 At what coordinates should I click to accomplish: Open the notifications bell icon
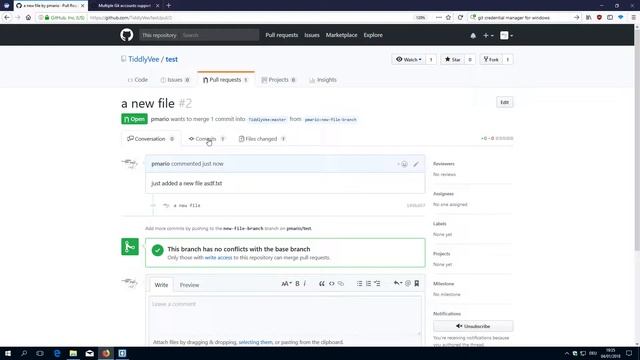(473, 36)
